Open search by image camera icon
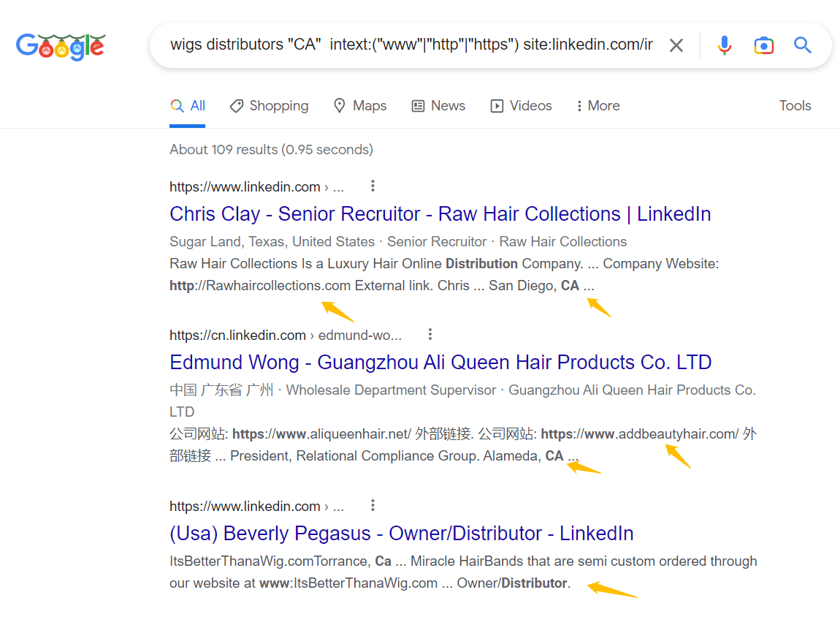Screen dimensions: 840x625 pyautogui.click(x=763, y=45)
